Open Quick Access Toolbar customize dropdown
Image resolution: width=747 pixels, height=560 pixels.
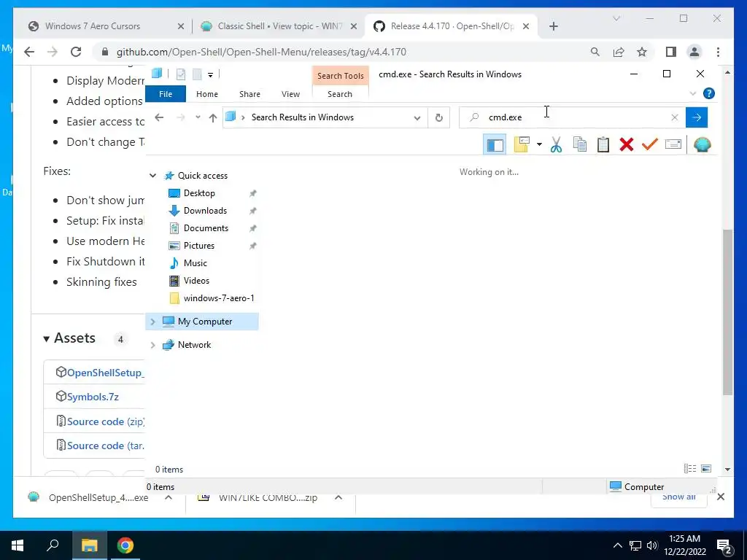(x=210, y=74)
